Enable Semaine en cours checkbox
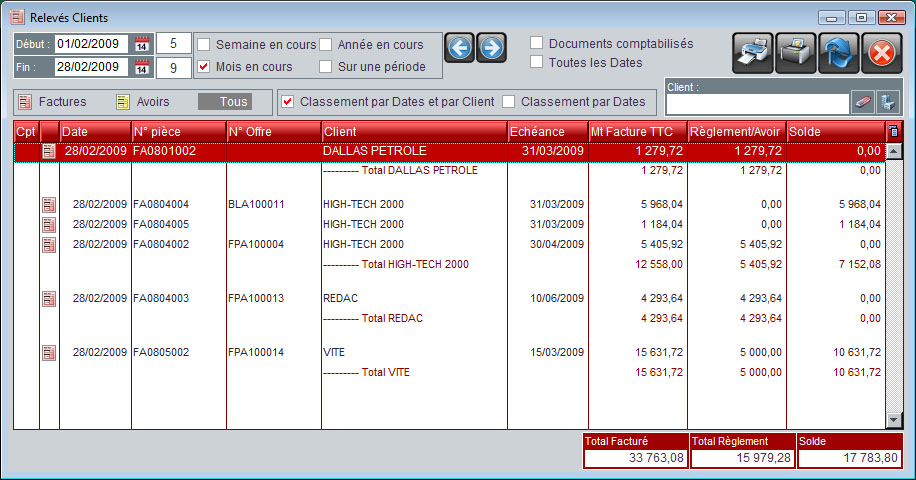Image resolution: width=916 pixels, height=480 pixels. [204, 45]
